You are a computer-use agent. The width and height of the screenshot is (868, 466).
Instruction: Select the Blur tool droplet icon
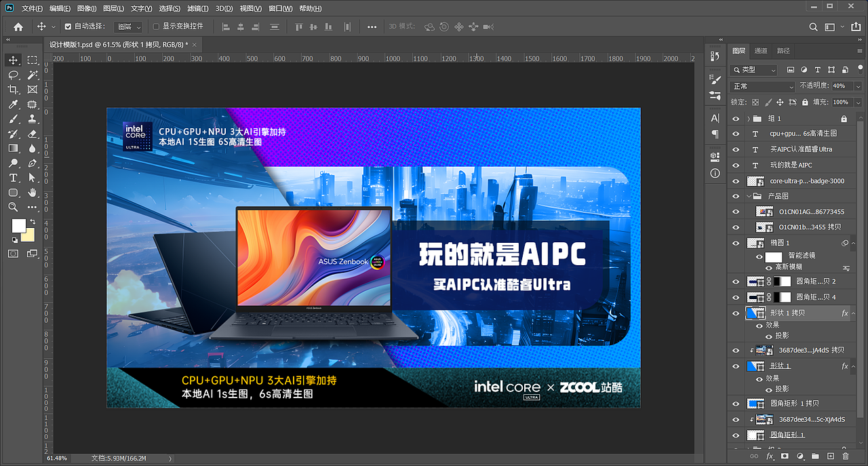coord(32,148)
